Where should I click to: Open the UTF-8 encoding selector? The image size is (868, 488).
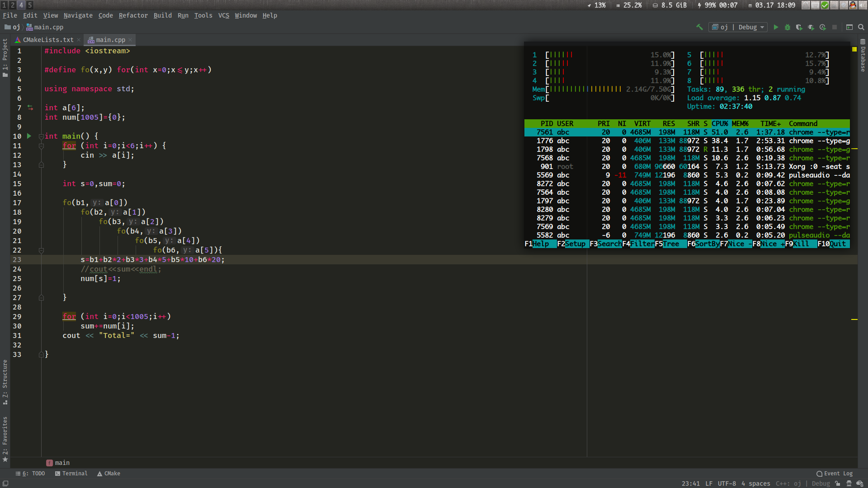tap(726, 483)
